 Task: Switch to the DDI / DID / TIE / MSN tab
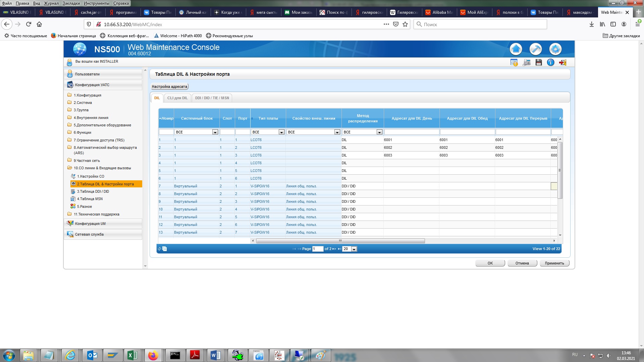click(212, 98)
